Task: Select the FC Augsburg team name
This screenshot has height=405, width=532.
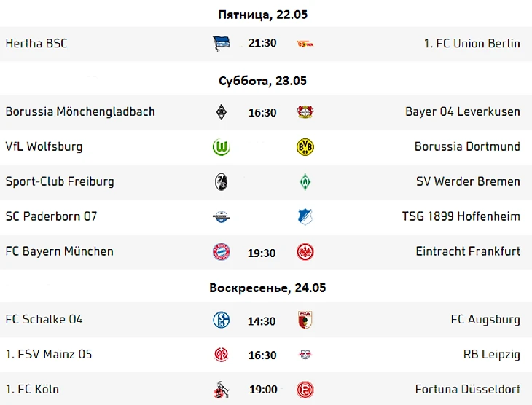Action: click(x=485, y=320)
